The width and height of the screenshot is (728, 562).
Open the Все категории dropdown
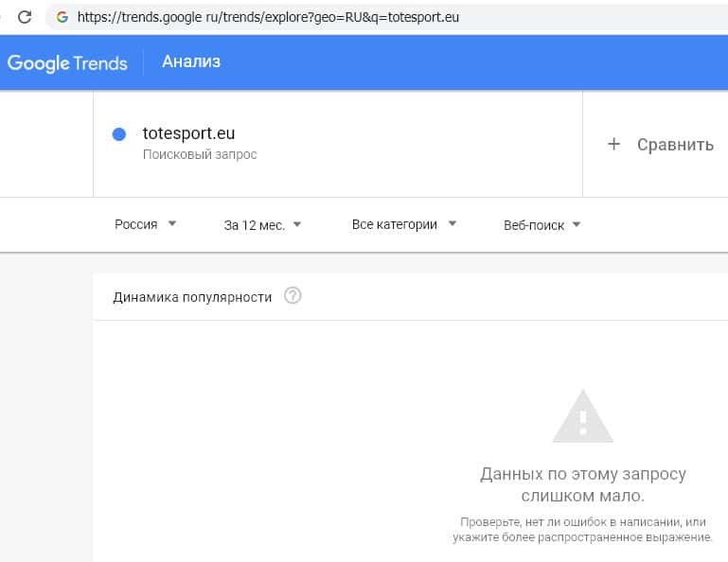tap(403, 224)
